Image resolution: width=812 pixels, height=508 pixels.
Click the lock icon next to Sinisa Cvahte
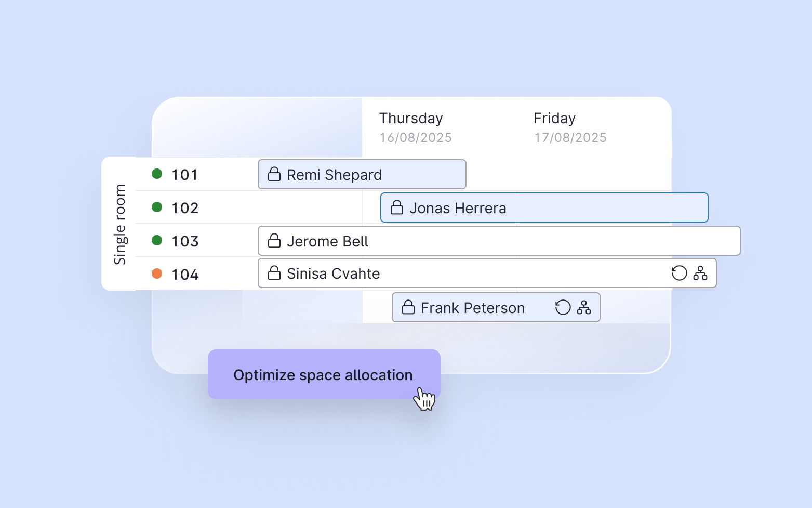(x=274, y=273)
